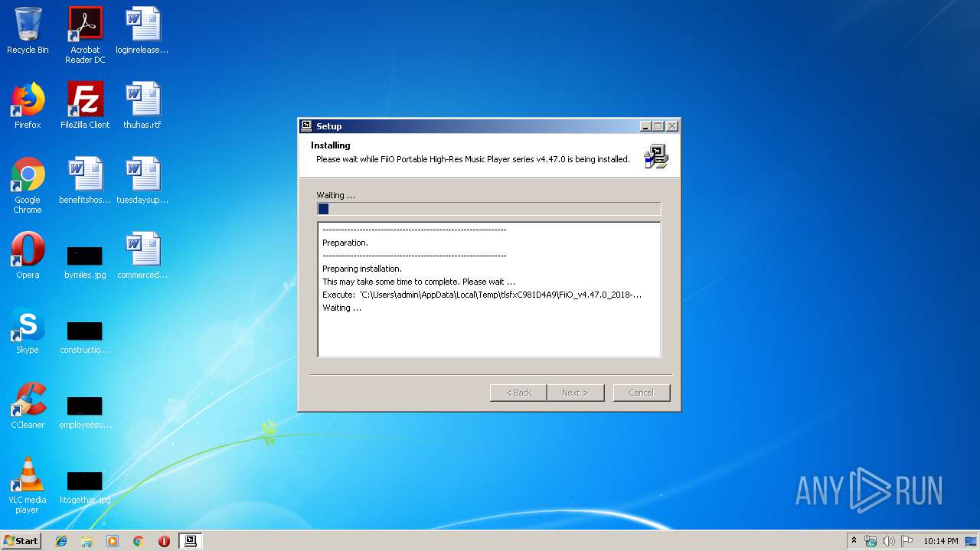
Task: Select the 'Preparing installation.' log line
Action: point(362,269)
